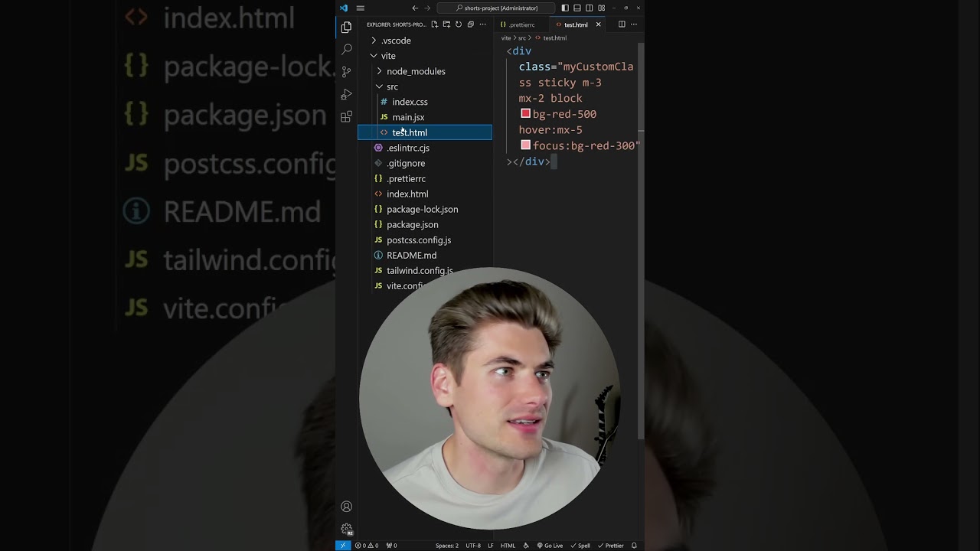Start Go Live server

tap(550, 546)
